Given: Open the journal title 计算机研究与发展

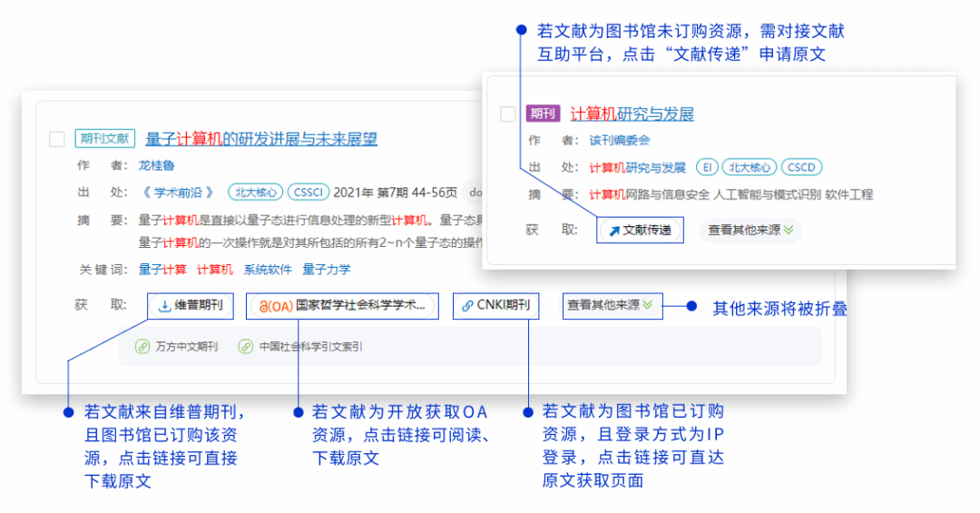Looking at the screenshot, I should click(x=632, y=113).
